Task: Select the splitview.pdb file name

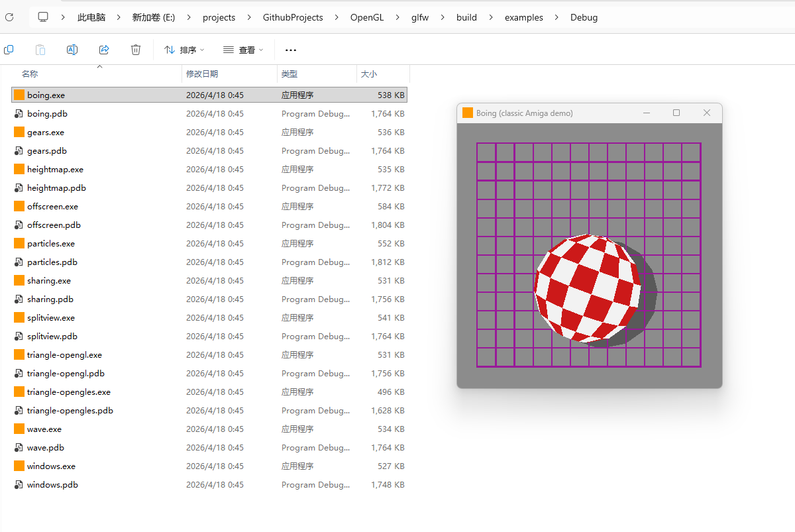Action: pos(52,336)
